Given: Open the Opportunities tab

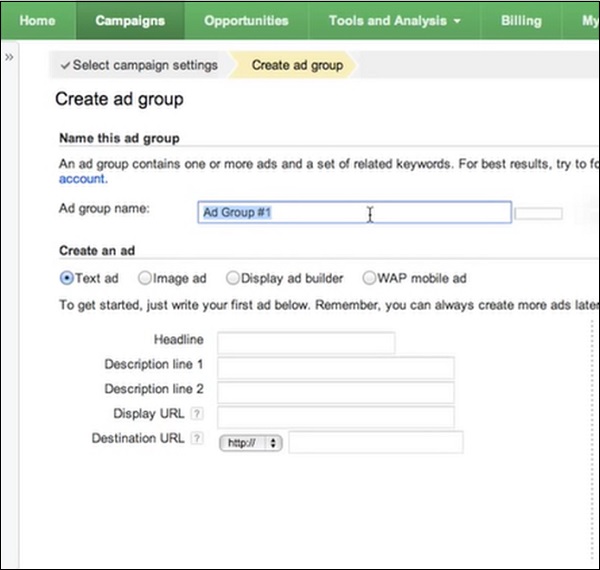Looking at the screenshot, I should coord(246,20).
